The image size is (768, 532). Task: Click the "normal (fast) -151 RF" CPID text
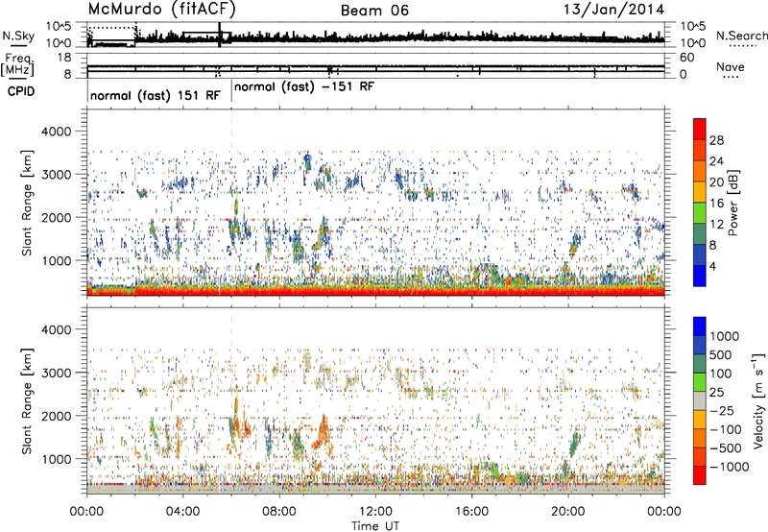pyautogui.click(x=304, y=87)
